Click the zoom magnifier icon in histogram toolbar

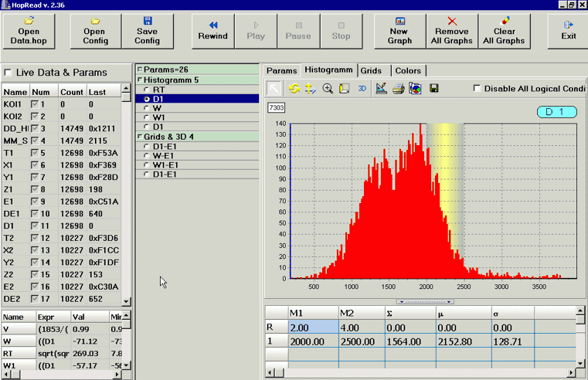(328, 89)
